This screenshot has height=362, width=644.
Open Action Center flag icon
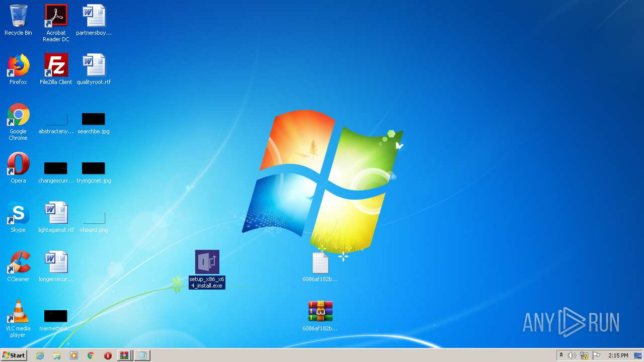tap(596, 355)
